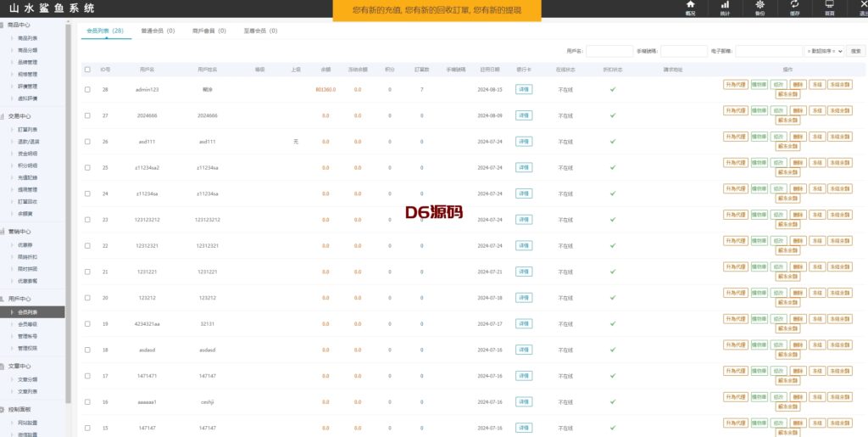The image size is (868, 437).
Task: Collapse the 用戶中心 sidebar section
Action: (x=19, y=299)
